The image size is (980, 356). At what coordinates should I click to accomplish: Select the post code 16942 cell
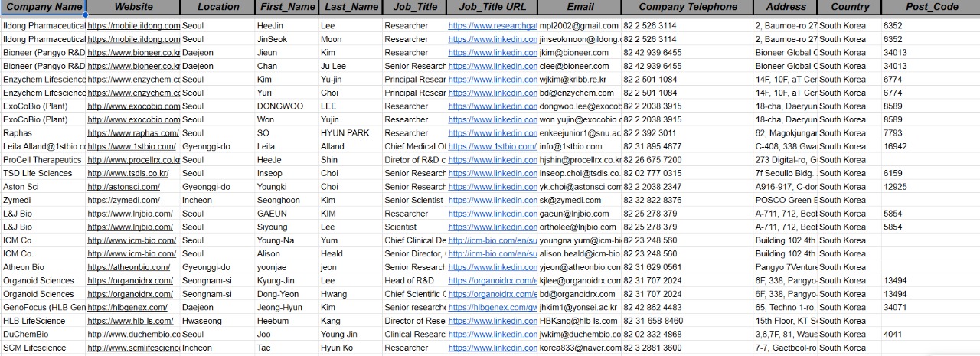(931, 146)
